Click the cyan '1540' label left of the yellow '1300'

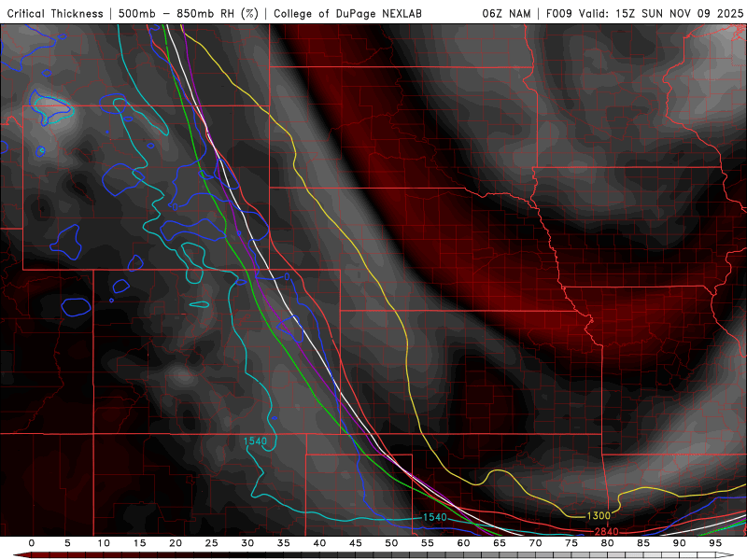pos(435,517)
